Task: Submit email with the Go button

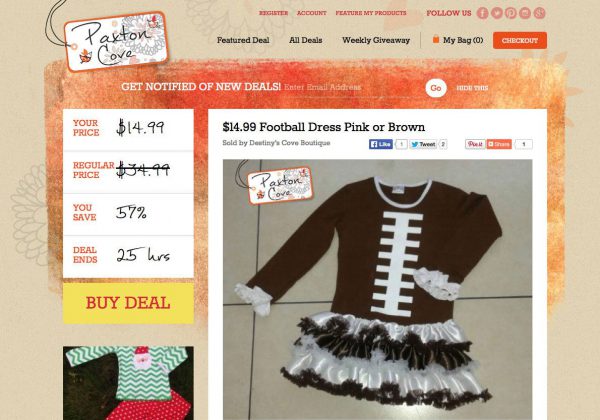Action: click(x=436, y=88)
